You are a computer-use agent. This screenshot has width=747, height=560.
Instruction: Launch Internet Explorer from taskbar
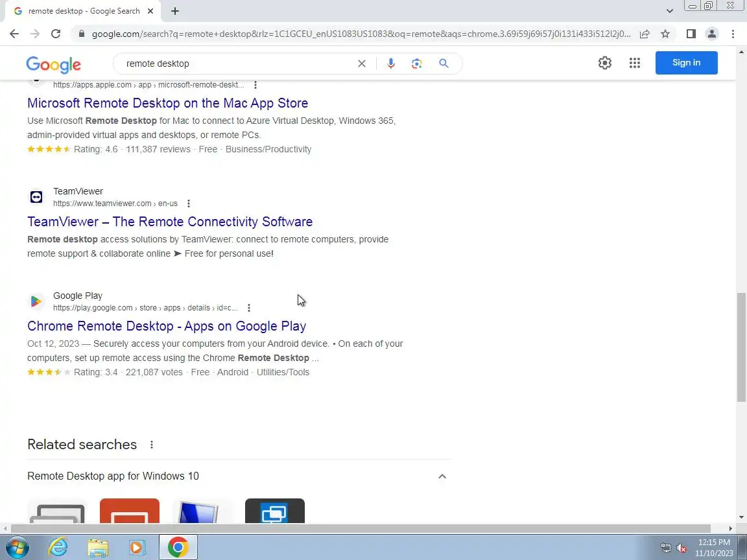pos(58,548)
